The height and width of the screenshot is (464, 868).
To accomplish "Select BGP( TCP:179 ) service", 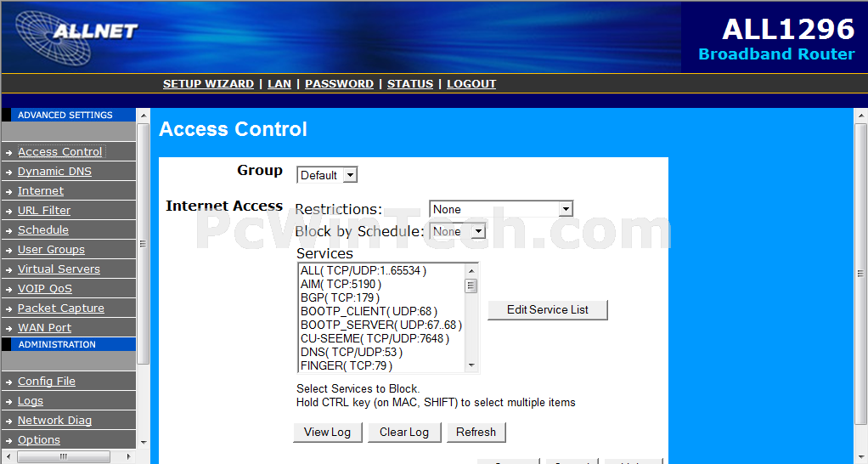I will coord(340,298).
